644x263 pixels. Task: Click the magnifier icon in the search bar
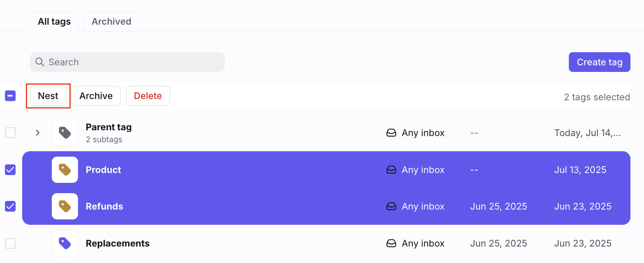coord(40,62)
